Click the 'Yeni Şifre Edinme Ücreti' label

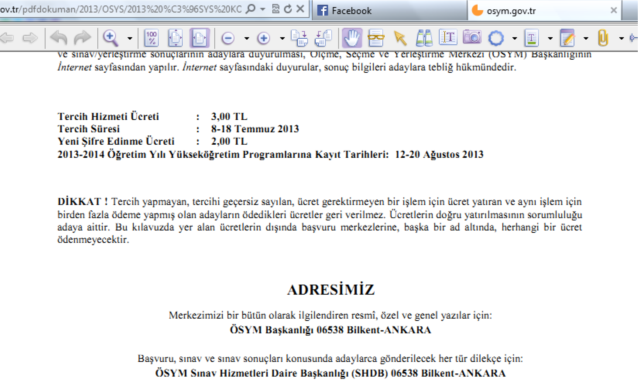pos(116,141)
